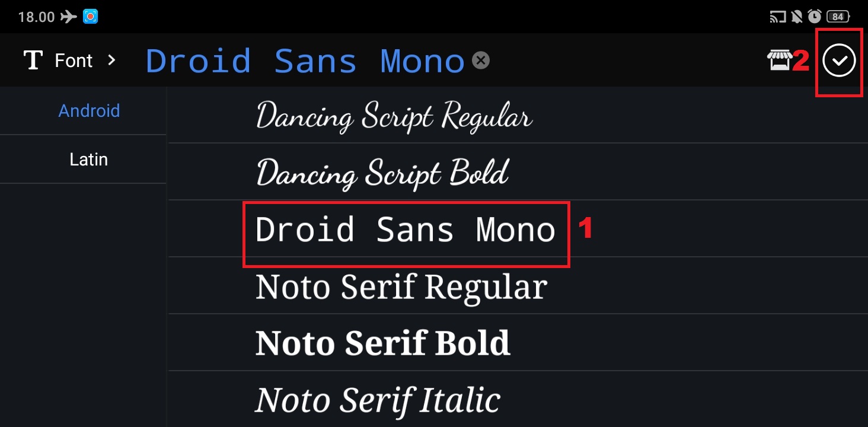The width and height of the screenshot is (868, 427).
Task: Switch to the Latin font category
Action: coord(88,160)
